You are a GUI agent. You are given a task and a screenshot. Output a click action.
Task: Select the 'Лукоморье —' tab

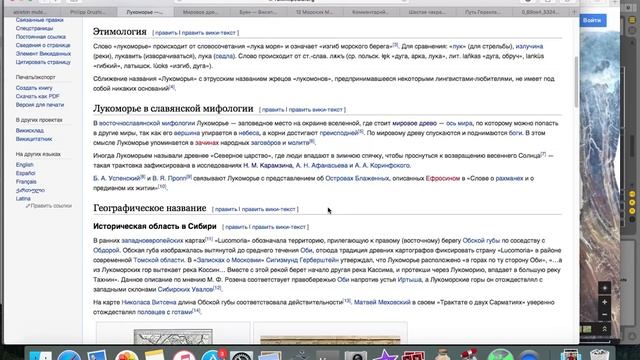[144, 12]
